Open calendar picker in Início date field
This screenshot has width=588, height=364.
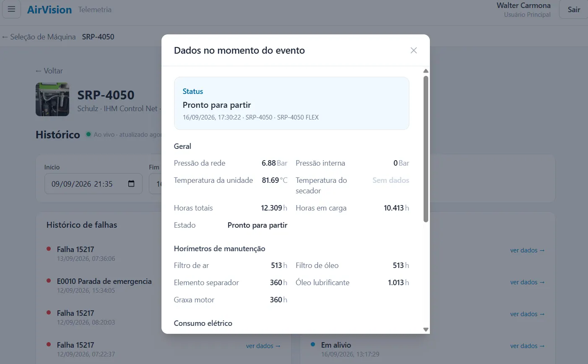click(x=131, y=184)
